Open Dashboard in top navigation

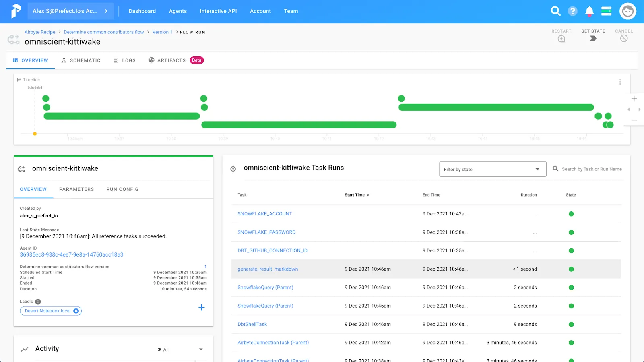point(142,11)
